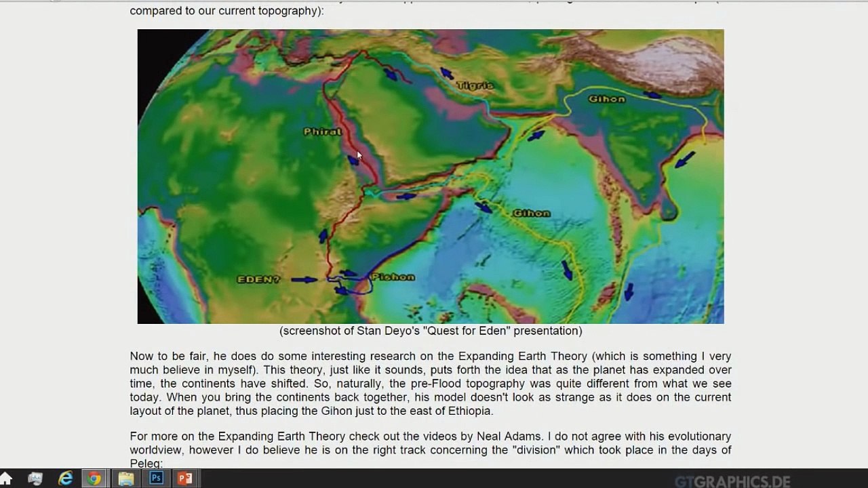Click the caption mentioning "Quest for Eden" presentation
The height and width of the screenshot is (488, 868).
tap(431, 331)
